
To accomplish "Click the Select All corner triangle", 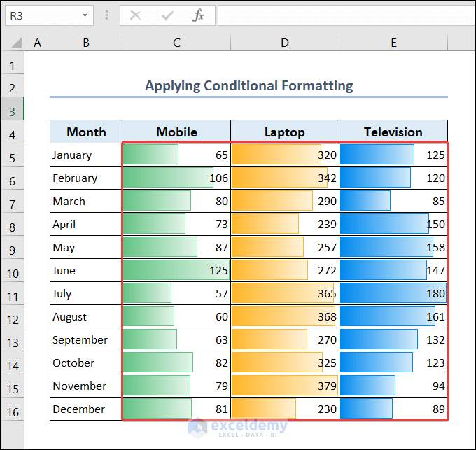I will tap(16, 43).
